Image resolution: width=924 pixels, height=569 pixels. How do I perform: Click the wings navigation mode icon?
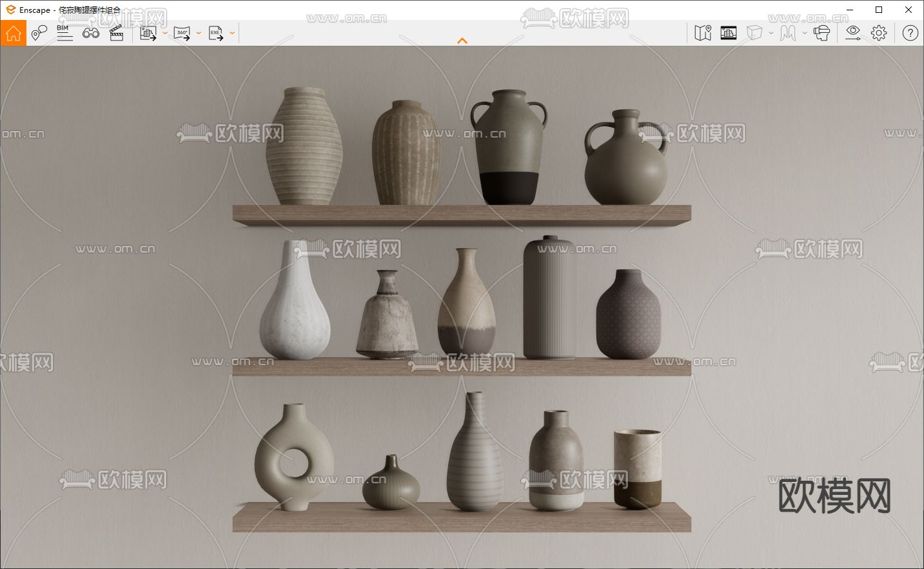[x=788, y=33]
